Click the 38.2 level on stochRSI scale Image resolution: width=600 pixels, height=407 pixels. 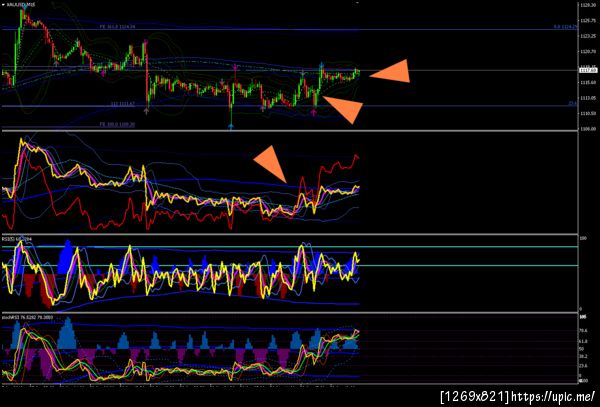coord(584,356)
